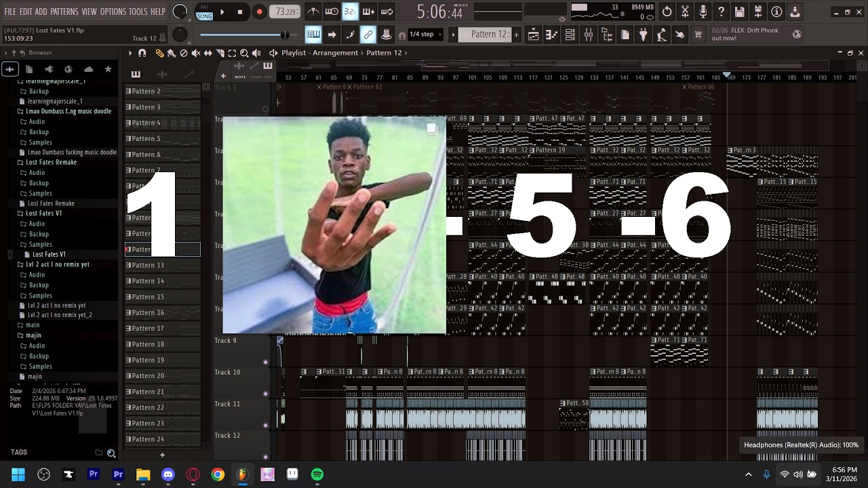Click the 73.229 tempo field

point(285,12)
